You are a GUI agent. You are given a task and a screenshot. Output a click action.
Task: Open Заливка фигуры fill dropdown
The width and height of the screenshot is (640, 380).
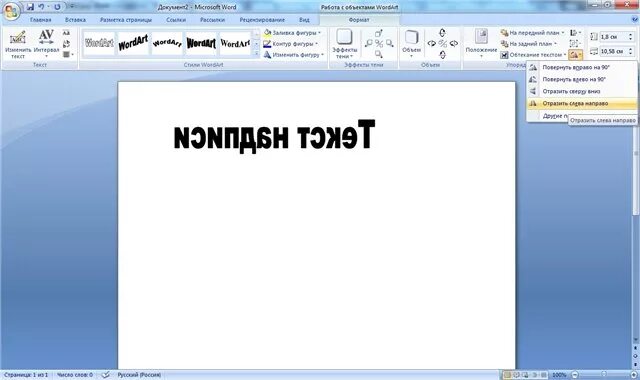click(292, 33)
